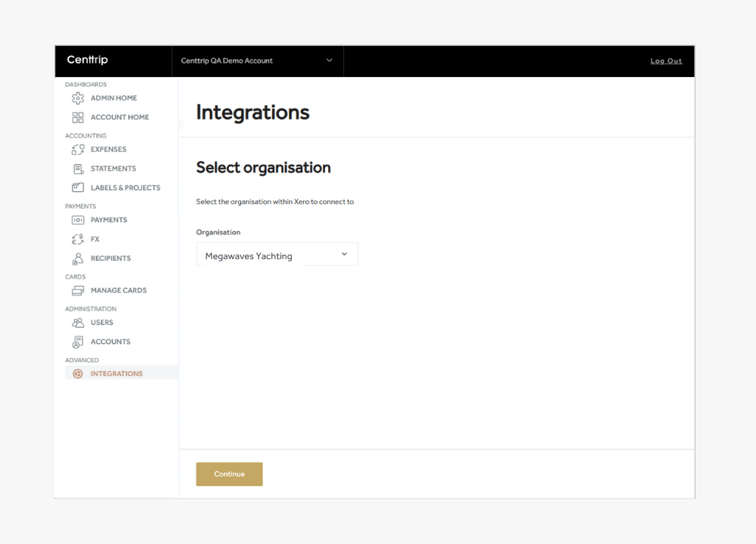The height and width of the screenshot is (544, 756).
Task: Click the Centtrip logo
Action: tap(87, 60)
